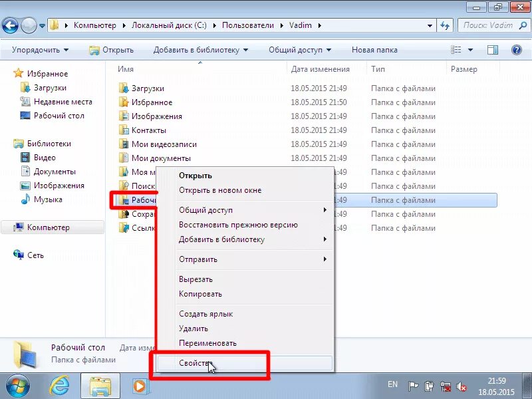Choose Удалить in context menu

pos(245,329)
